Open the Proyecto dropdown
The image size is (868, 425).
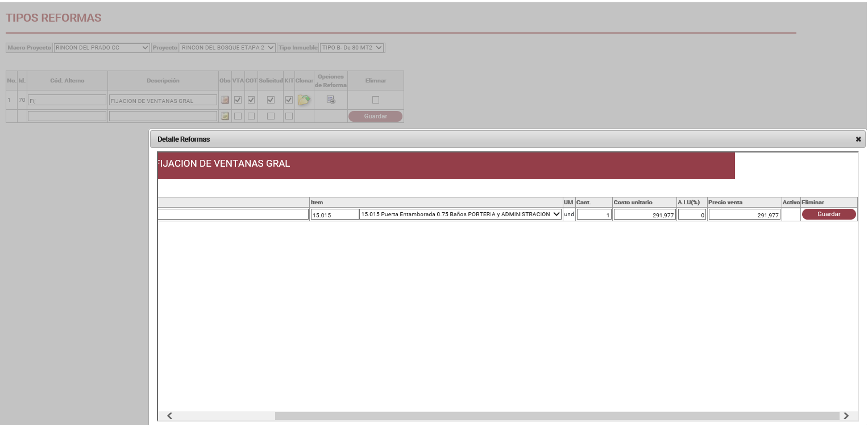[x=228, y=48]
